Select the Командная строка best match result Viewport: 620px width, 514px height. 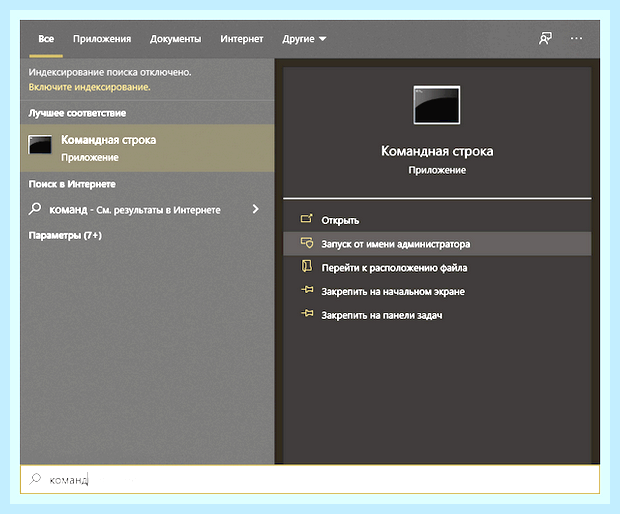coord(147,148)
